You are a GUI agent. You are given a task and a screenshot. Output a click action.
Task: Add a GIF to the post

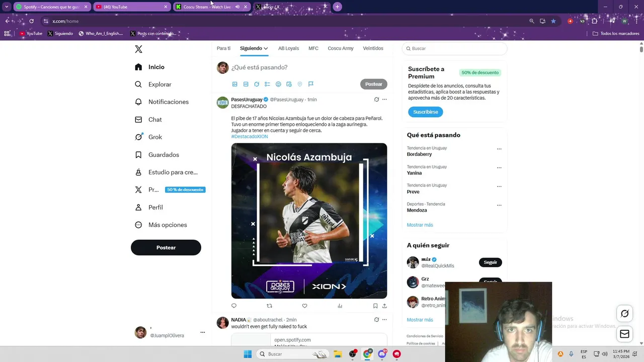pos(246,84)
